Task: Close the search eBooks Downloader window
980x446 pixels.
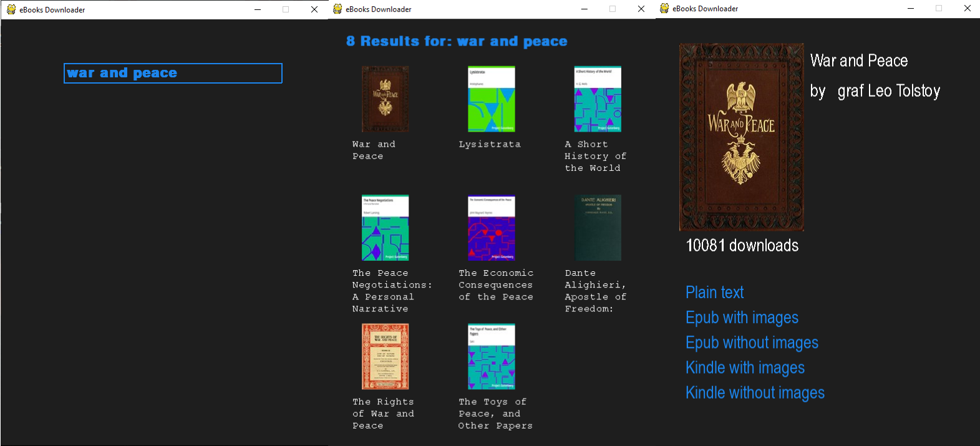Action: point(314,9)
